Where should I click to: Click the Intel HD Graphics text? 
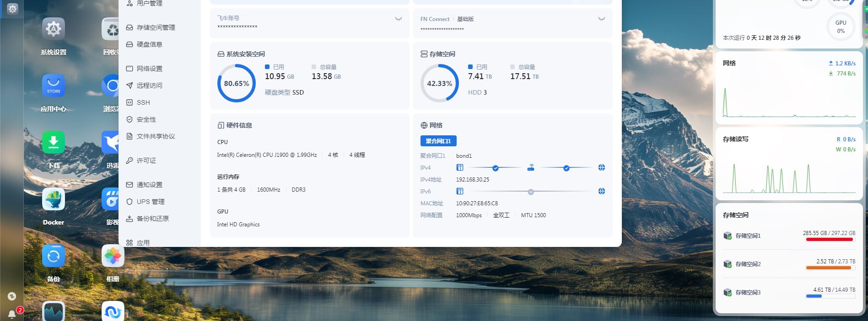238,225
